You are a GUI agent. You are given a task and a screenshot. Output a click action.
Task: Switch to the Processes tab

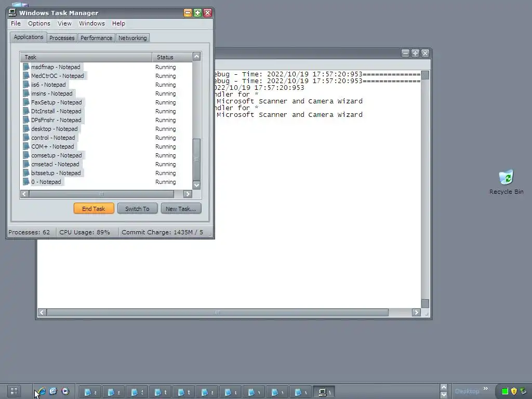coord(62,38)
